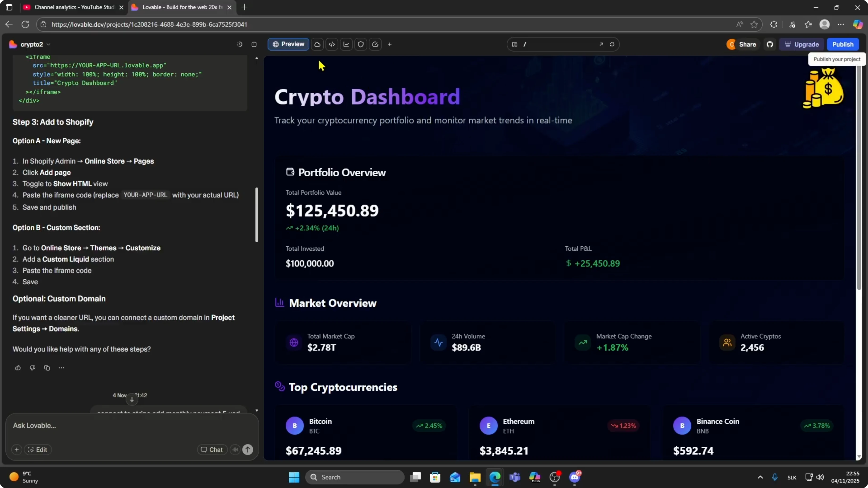
Task: Open the Code editor view icon
Action: (x=332, y=45)
